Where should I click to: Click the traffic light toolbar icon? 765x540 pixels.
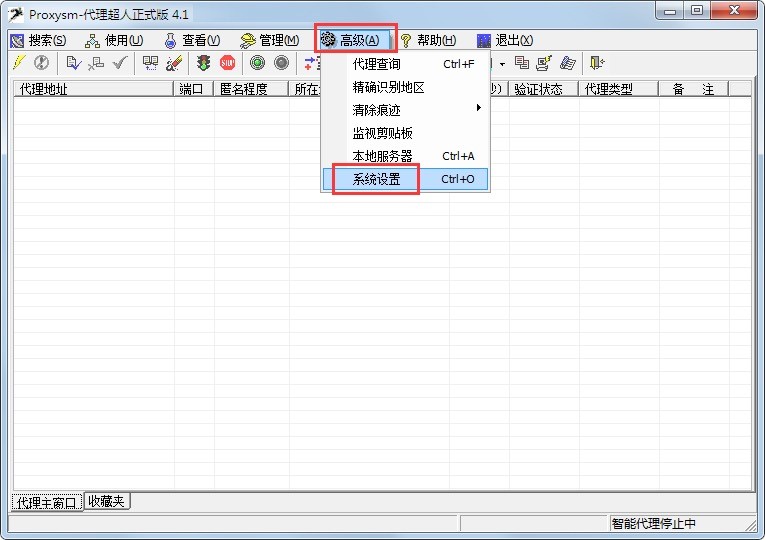click(x=203, y=63)
